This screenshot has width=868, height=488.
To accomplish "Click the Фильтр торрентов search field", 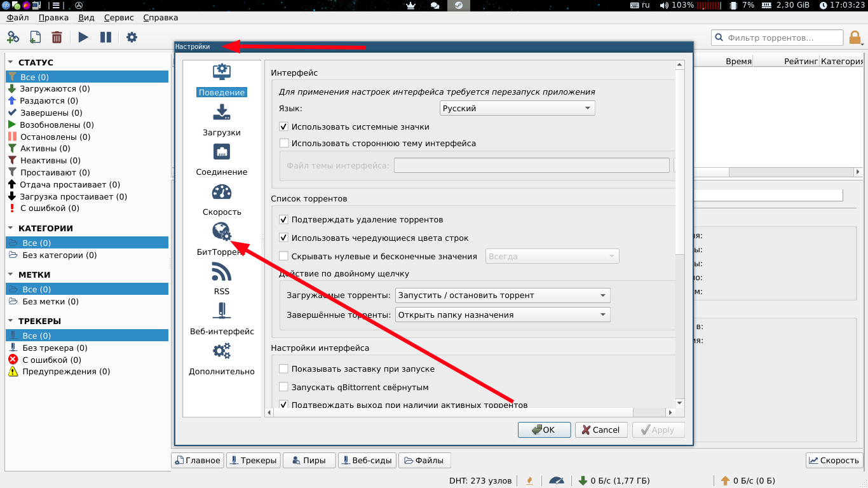I will tap(777, 38).
